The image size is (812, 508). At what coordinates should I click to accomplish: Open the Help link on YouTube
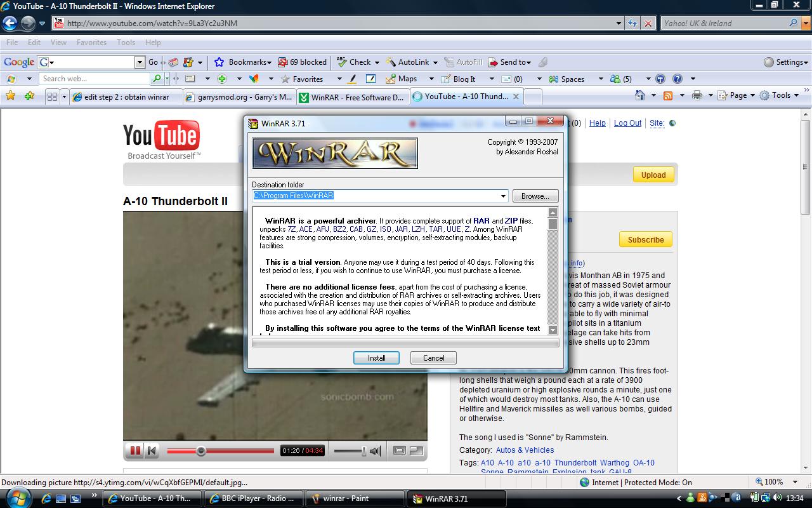click(598, 123)
